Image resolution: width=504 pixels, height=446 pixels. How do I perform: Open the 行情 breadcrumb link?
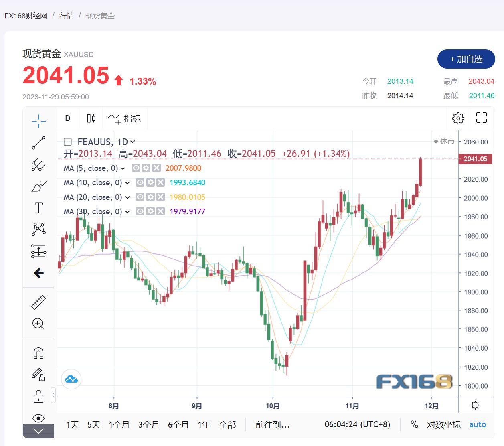pos(67,16)
